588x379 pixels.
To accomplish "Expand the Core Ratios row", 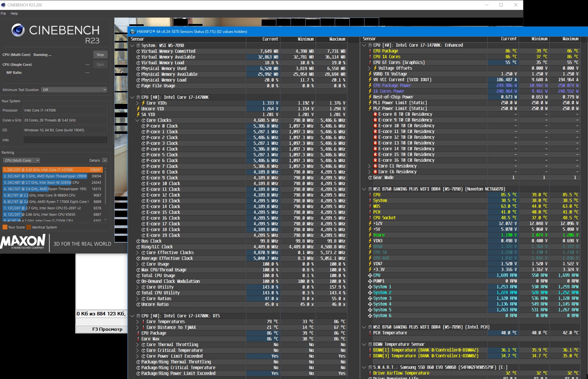I will coord(137,299).
